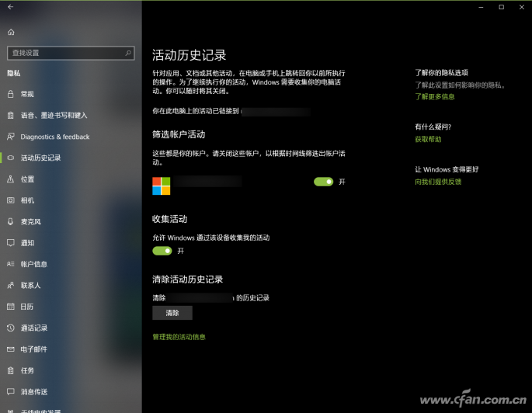Click into the 查找设置 search box
Screen dimensions: 532x413
click(66, 53)
